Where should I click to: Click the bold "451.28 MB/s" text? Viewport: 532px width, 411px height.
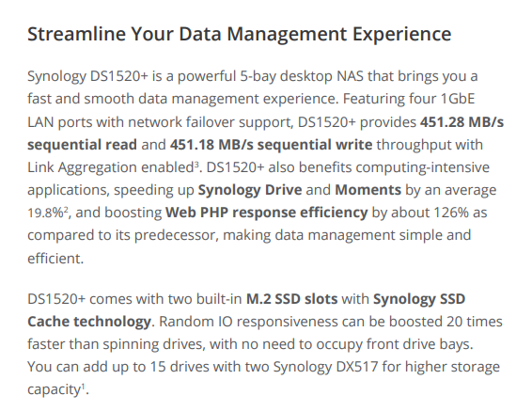pos(462,122)
